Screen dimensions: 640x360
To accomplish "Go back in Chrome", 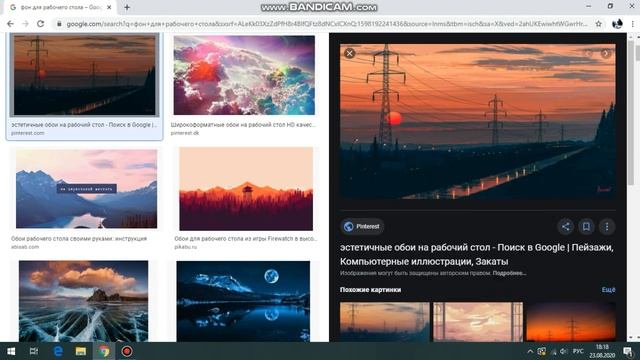I will point(10,24).
